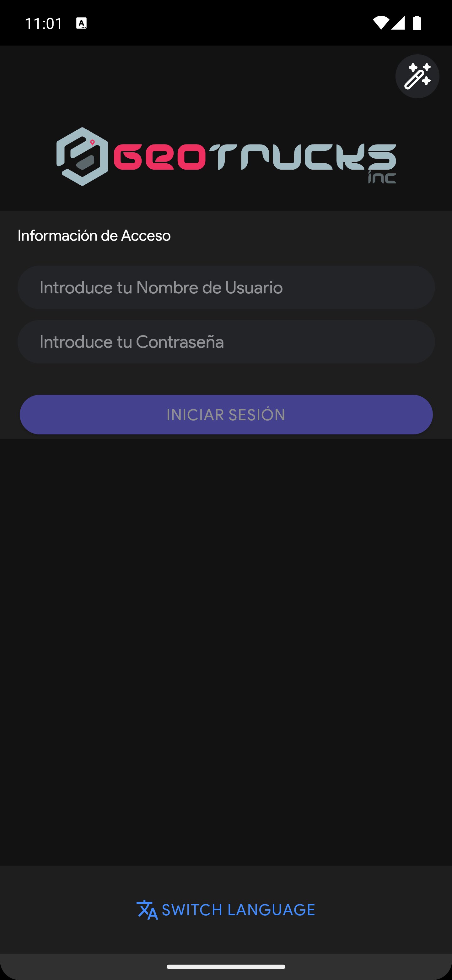The width and height of the screenshot is (452, 980).
Task: Tap the translate icon beside Switch Language
Action: click(x=147, y=910)
